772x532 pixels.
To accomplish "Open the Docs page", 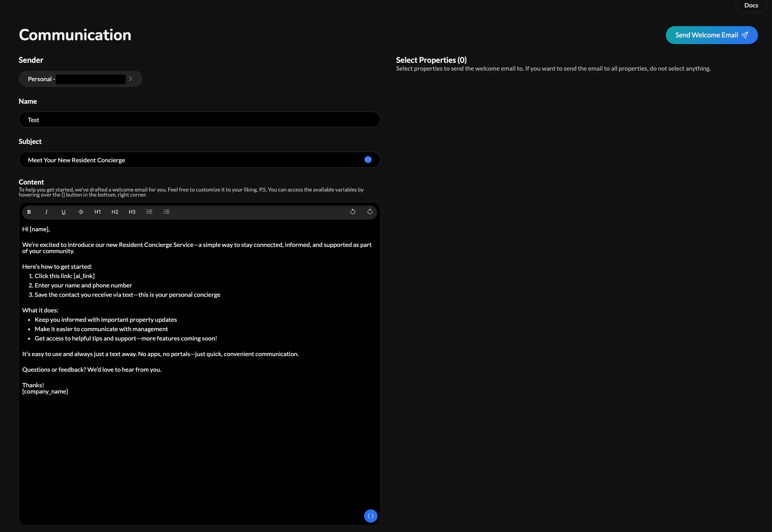I will pyautogui.click(x=751, y=5).
